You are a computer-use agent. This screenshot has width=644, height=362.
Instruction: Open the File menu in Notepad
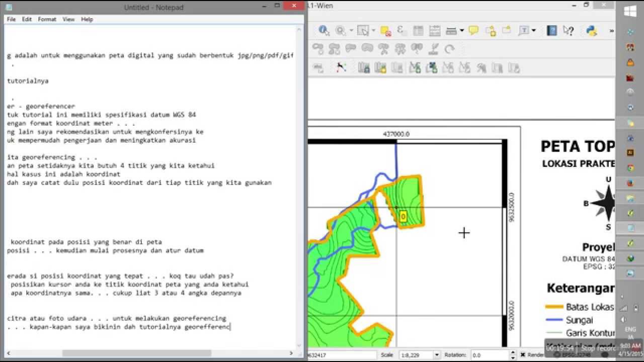click(x=11, y=19)
